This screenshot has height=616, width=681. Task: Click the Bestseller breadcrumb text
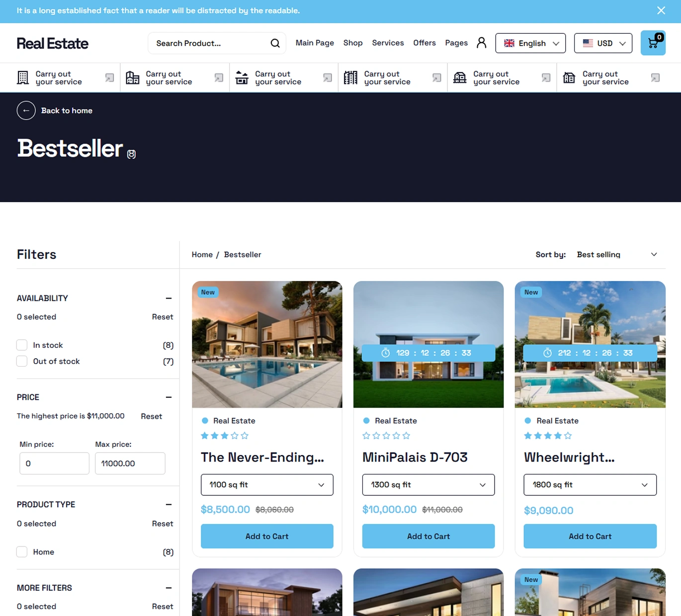pyautogui.click(x=243, y=254)
